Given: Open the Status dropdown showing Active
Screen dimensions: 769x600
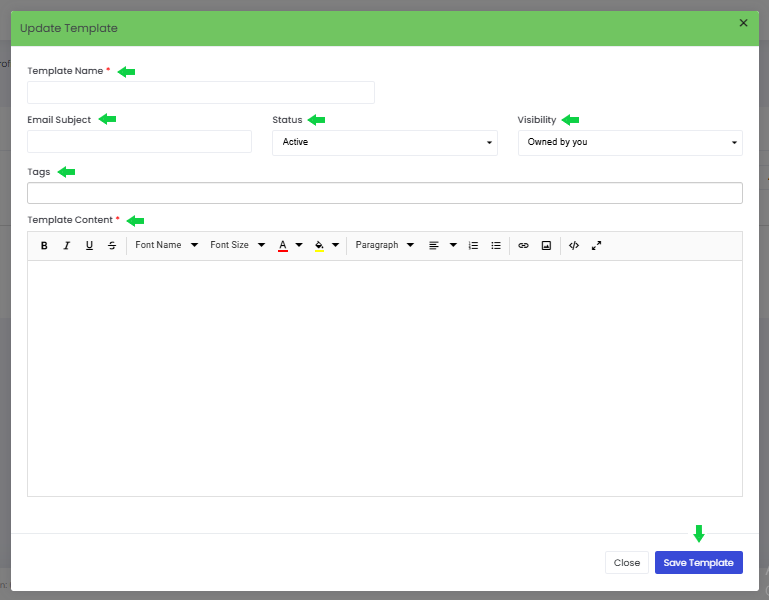Looking at the screenshot, I should pyautogui.click(x=385, y=142).
